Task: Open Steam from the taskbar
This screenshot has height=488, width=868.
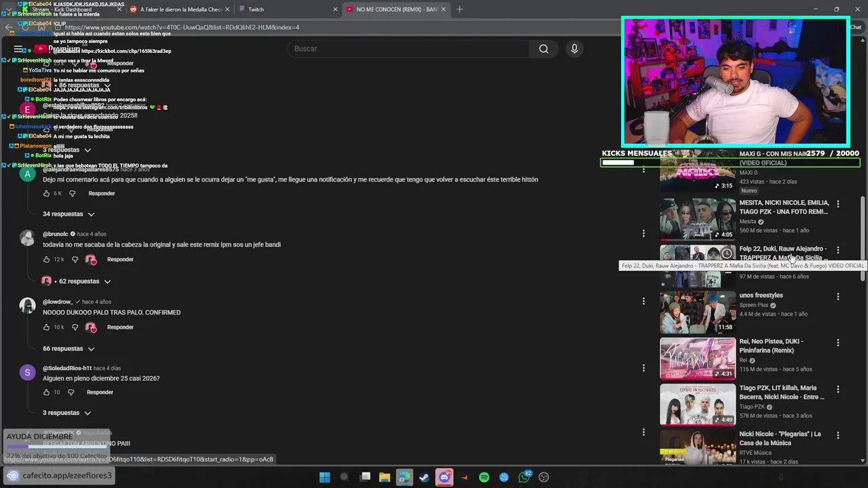Action: 424,477
